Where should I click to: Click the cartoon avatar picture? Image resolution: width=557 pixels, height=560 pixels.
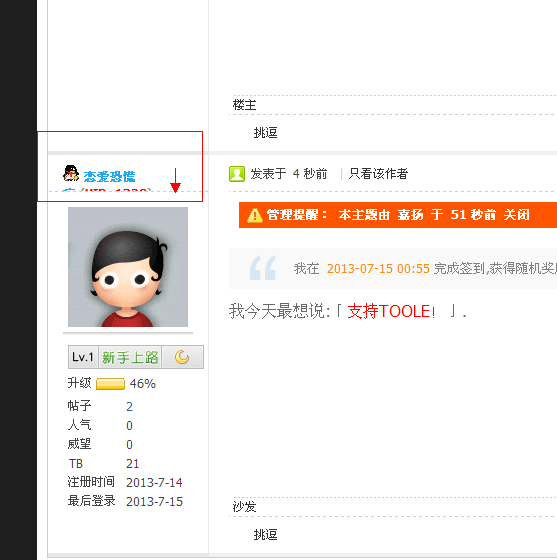click(x=128, y=267)
